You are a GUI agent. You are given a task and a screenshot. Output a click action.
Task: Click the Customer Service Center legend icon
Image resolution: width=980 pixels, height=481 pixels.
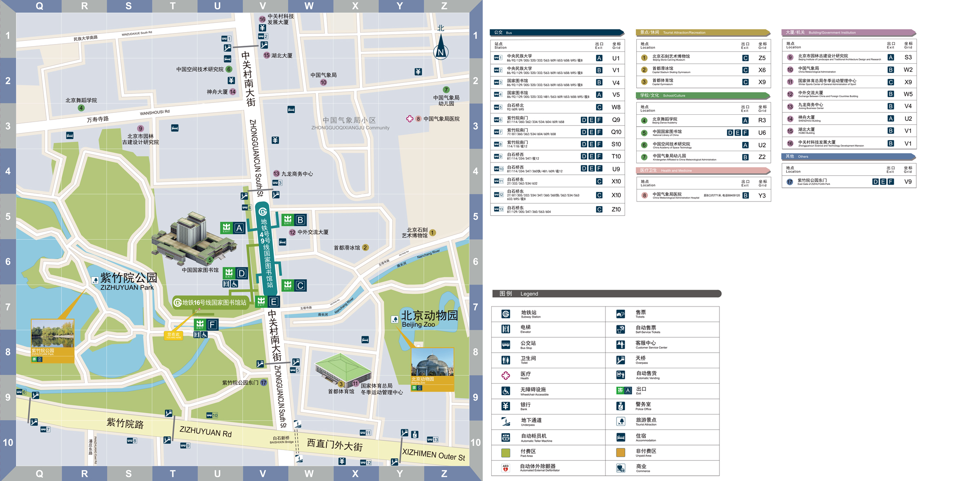[621, 345]
